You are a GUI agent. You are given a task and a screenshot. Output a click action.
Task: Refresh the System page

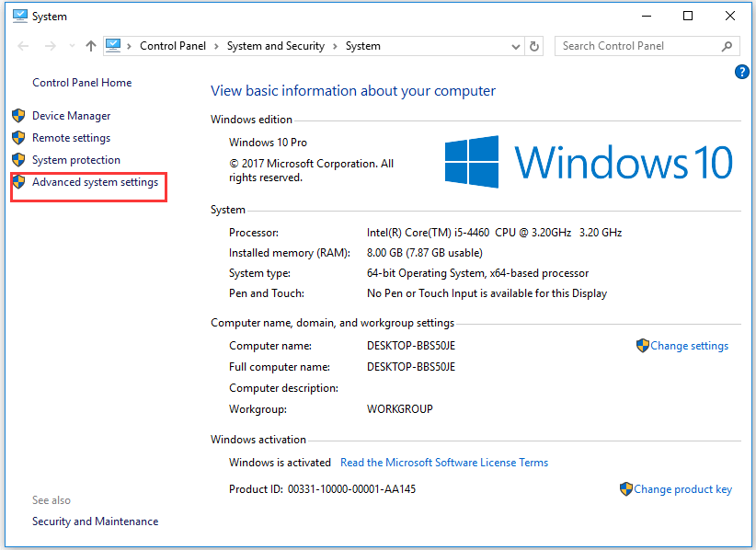(534, 46)
